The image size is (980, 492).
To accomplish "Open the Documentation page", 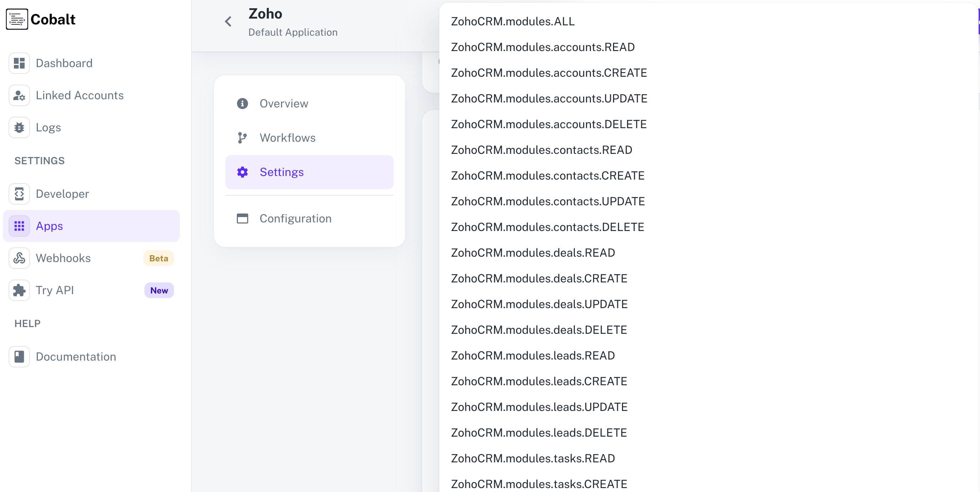I will (x=76, y=356).
